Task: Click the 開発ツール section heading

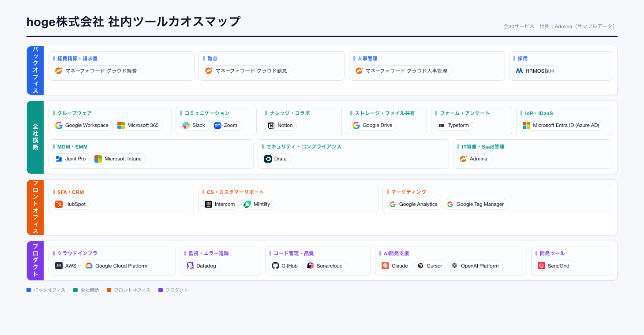Action: click(x=552, y=253)
